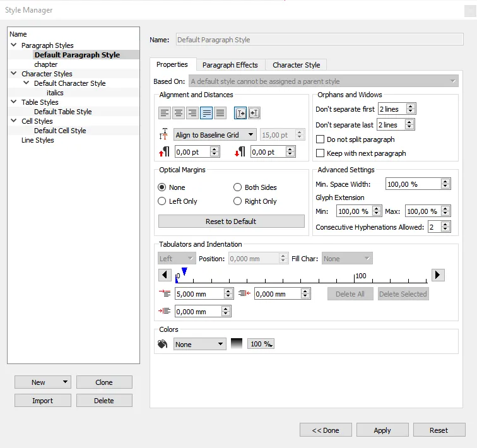Click the << Done button
477x448 pixels.
(326, 430)
